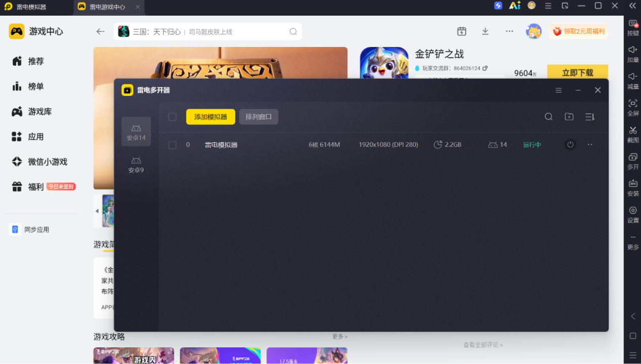Open 多开器 hamburger menu
The height and width of the screenshot is (364, 641).
click(559, 90)
